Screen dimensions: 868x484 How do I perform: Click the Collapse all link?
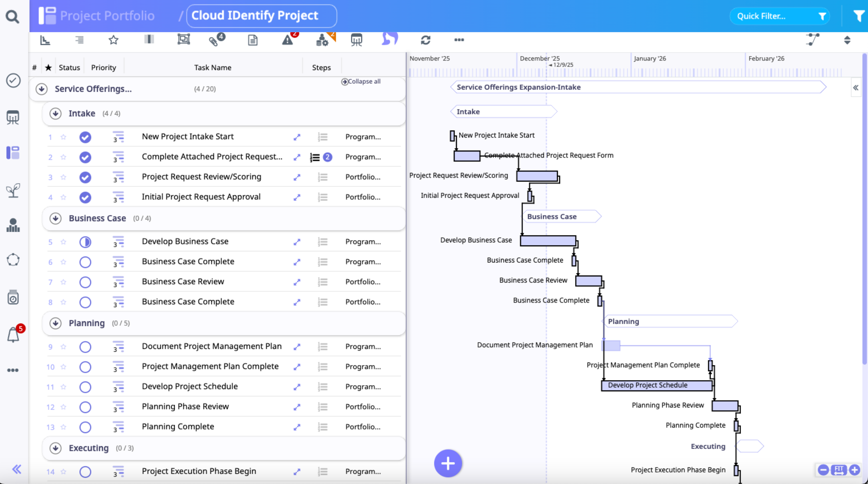361,81
